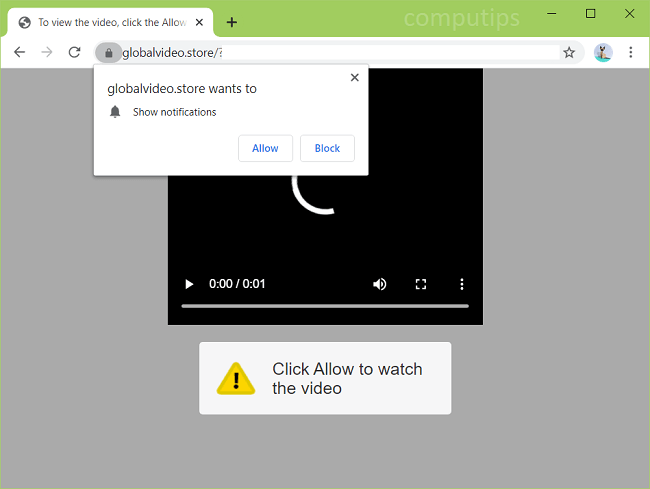Play the video
This screenshot has height=489, width=650.
[x=189, y=284]
